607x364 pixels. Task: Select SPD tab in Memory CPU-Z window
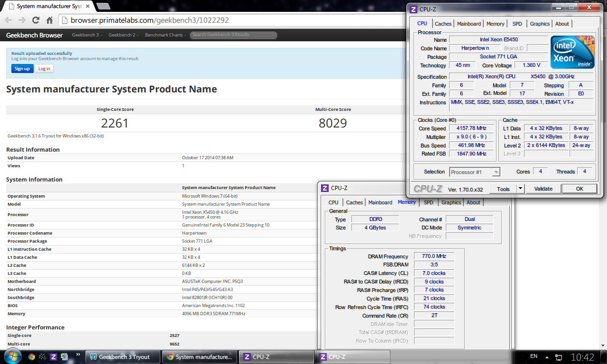pyautogui.click(x=429, y=202)
